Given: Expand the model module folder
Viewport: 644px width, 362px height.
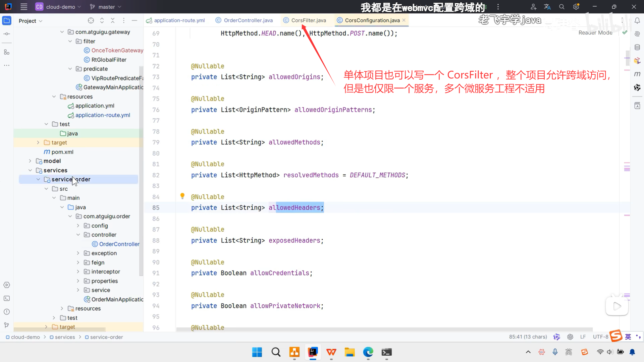Looking at the screenshot, I should click(30, 161).
